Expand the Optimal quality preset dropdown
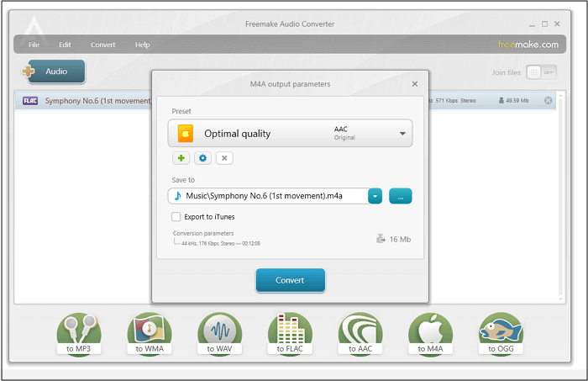 tap(402, 134)
